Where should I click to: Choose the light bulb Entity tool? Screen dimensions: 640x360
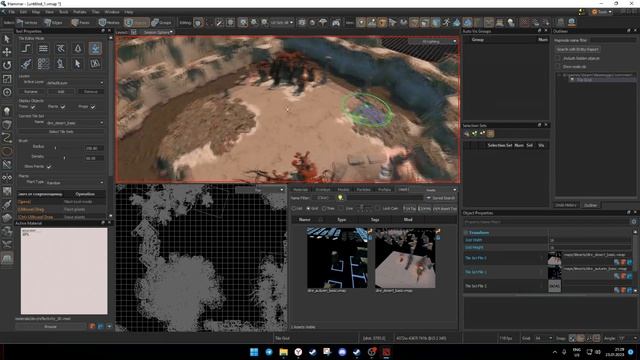7,111
